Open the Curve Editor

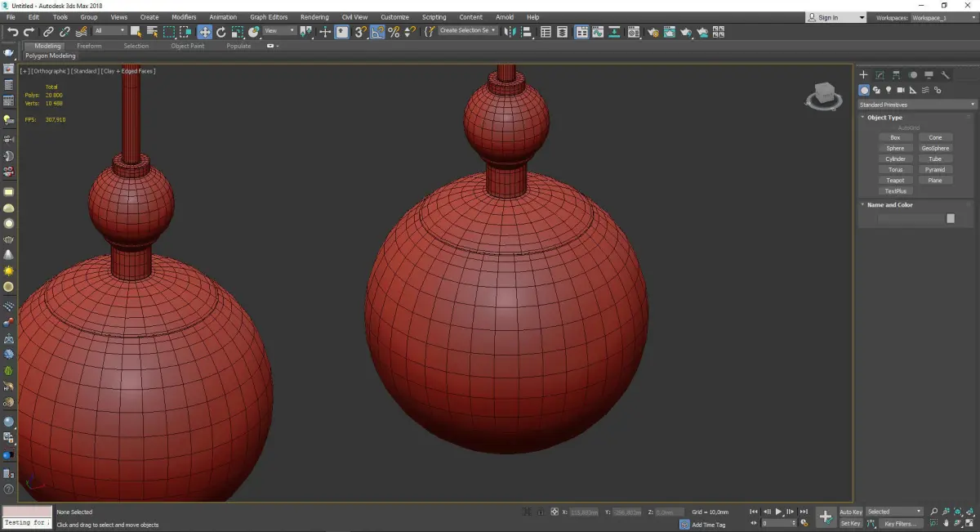pyautogui.click(x=598, y=32)
